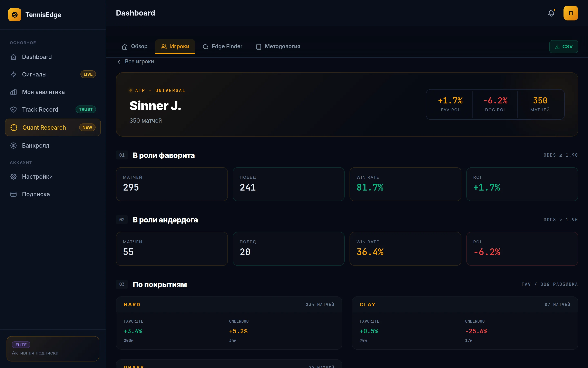Export data with the CSV button

tap(563, 46)
